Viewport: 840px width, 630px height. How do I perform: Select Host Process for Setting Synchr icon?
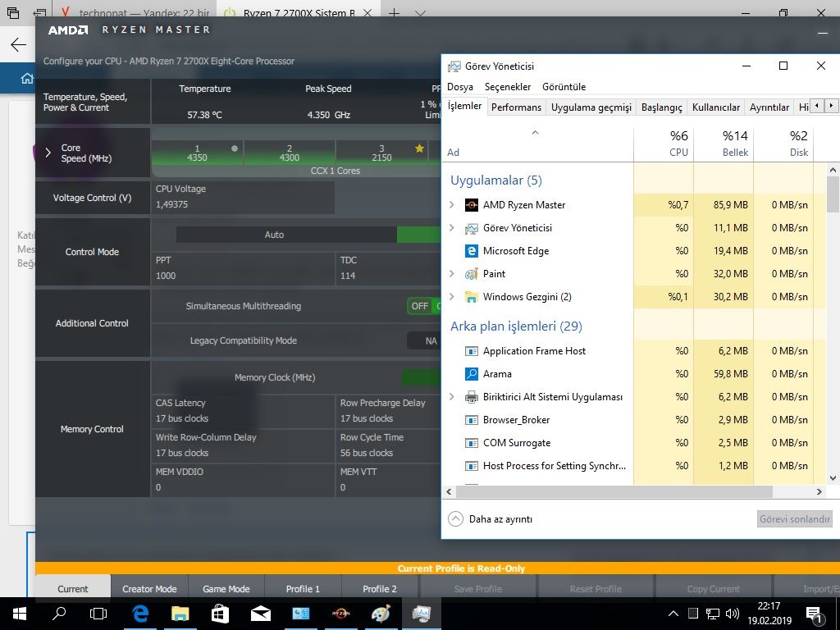click(x=471, y=466)
